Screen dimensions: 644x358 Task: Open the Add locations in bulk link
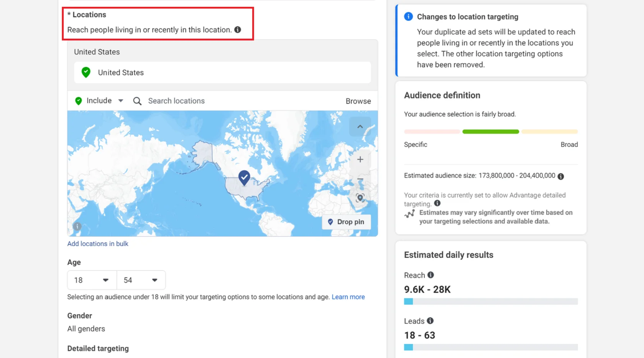98,244
